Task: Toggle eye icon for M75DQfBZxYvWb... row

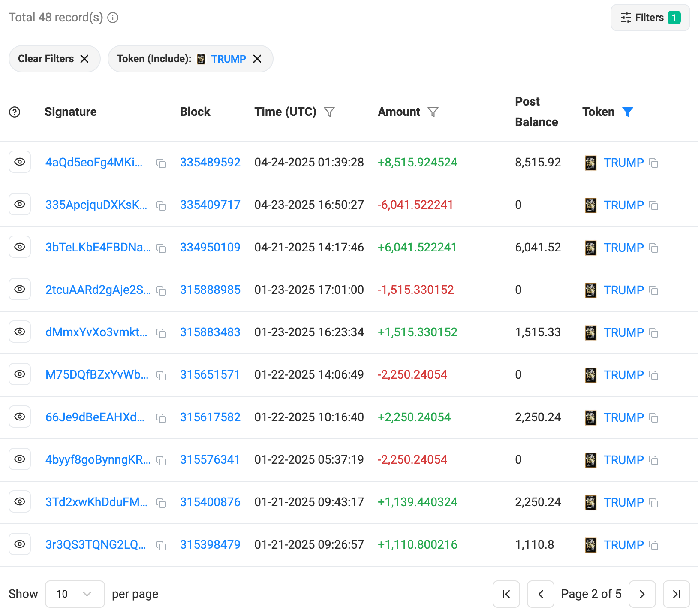Action: tap(20, 374)
